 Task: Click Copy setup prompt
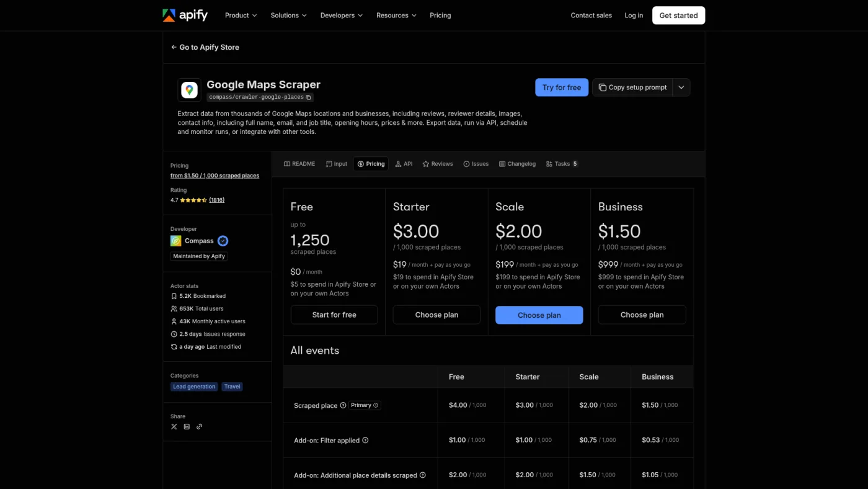point(632,87)
